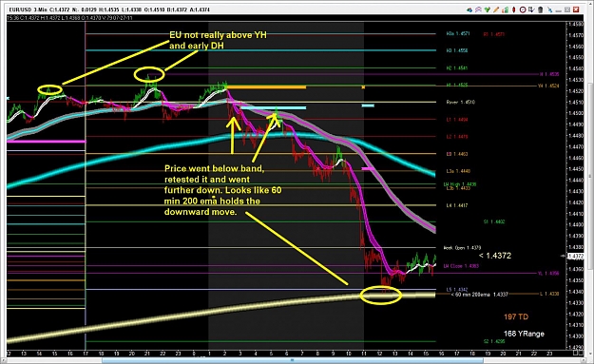Click the 60 min 200ema 1.4337 label
Screen dimensions: 594x364
point(479,295)
